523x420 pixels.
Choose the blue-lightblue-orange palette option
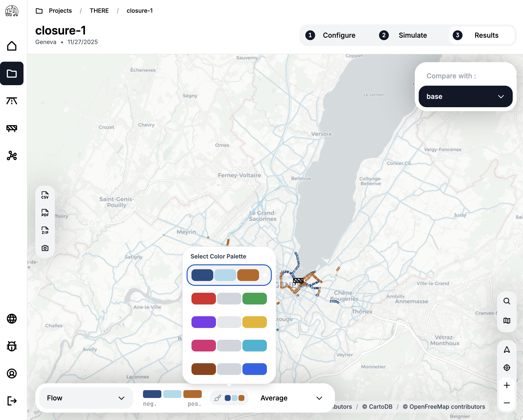[229, 275]
